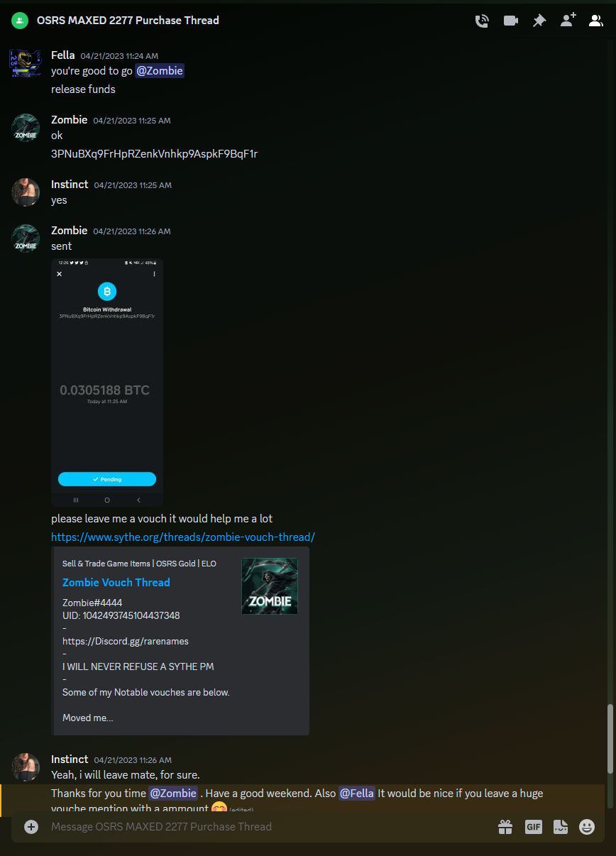Click the chat scrollbar thumb
The image size is (616, 856).
click(610, 738)
